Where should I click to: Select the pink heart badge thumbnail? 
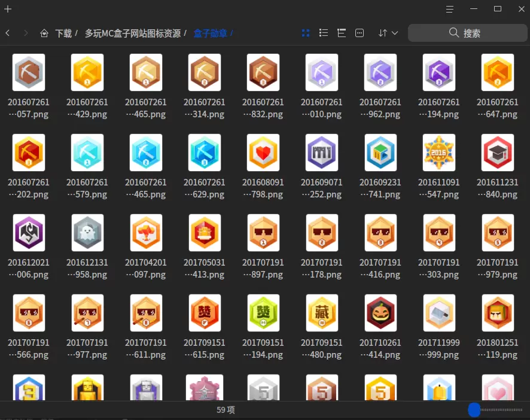[498, 388]
